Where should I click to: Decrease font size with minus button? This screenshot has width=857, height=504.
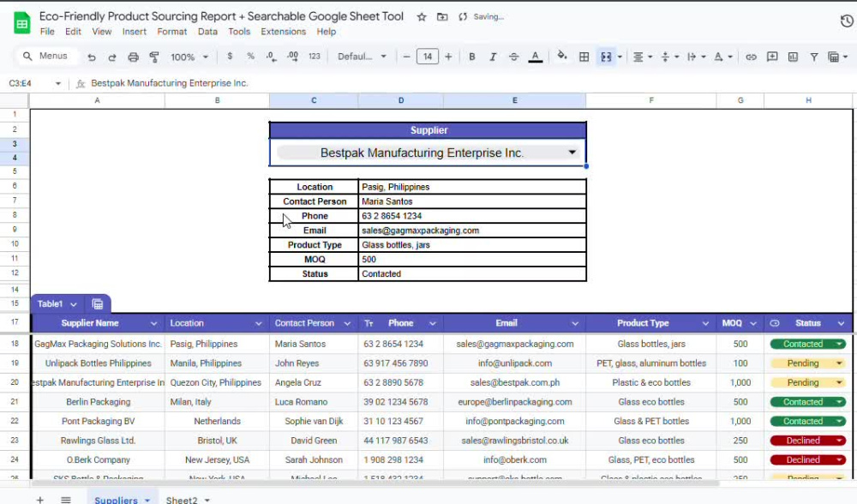pyautogui.click(x=406, y=57)
